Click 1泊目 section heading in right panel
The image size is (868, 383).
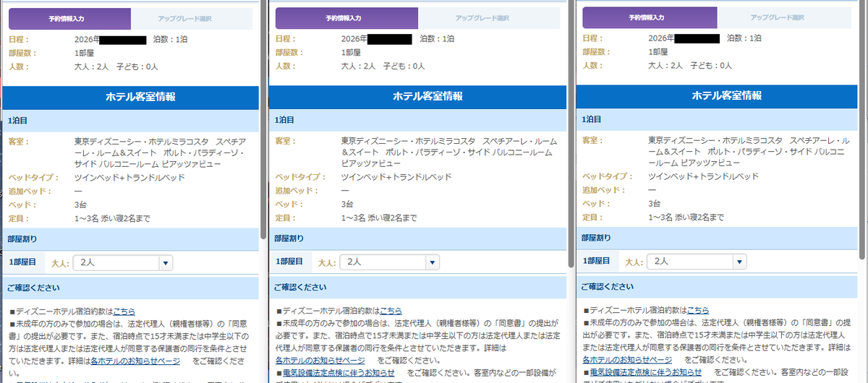point(716,119)
